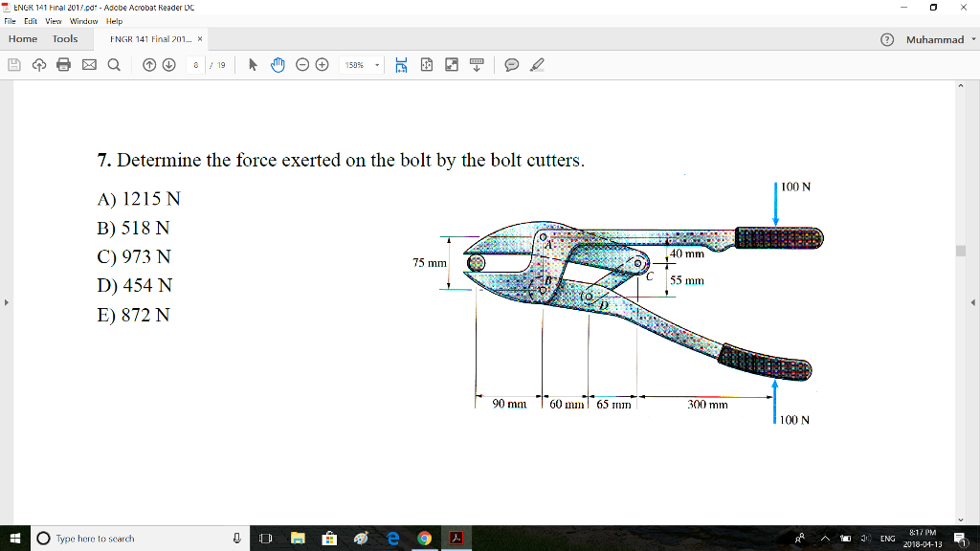Select the Fill & Sign pen icon

tap(536, 64)
